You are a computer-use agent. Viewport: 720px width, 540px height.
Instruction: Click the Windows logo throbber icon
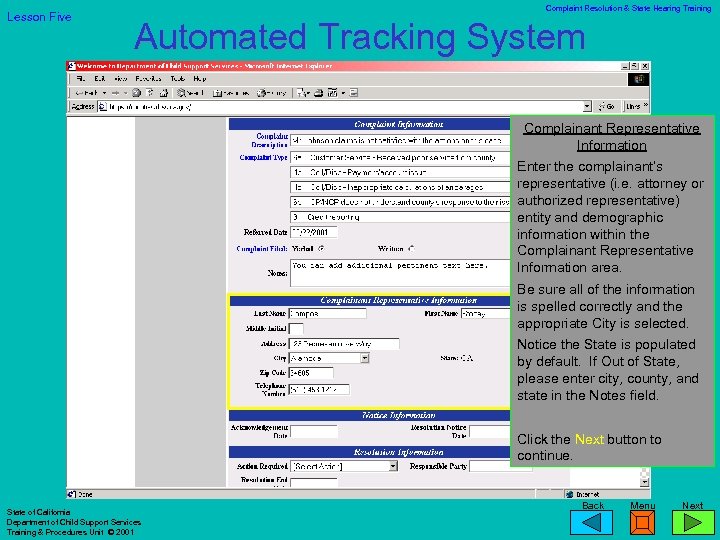(638, 79)
